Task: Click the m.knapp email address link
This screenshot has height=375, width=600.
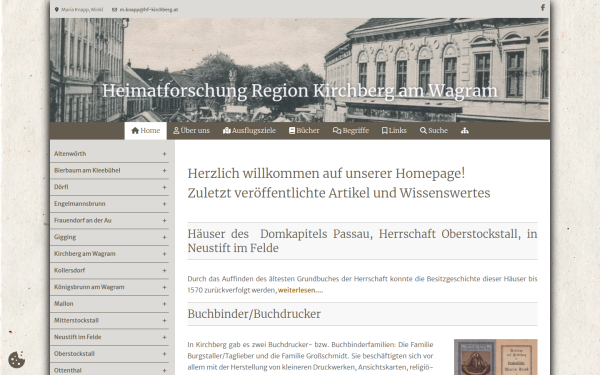Action: click(x=149, y=10)
